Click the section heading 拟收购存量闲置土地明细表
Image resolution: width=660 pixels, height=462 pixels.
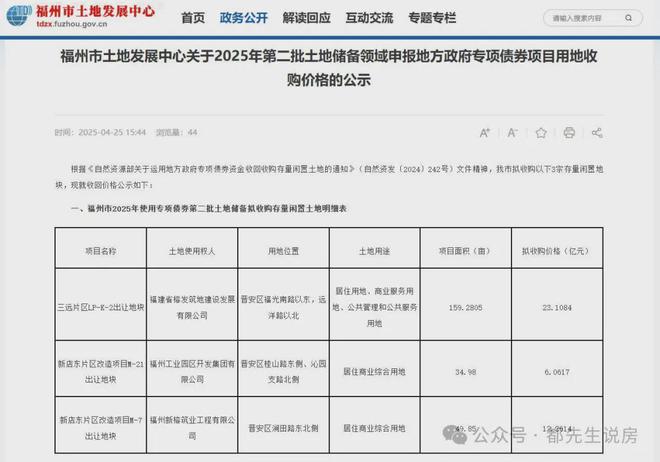(209, 208)
